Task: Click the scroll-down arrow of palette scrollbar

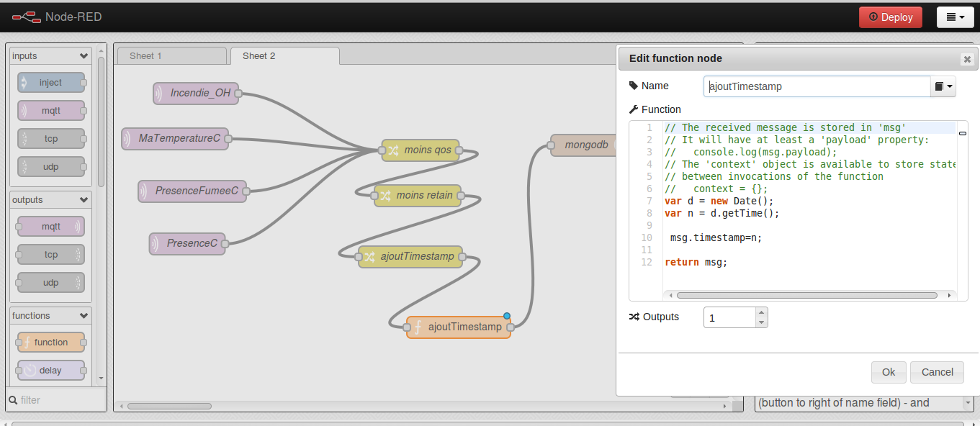Action: [x=101, y=378]
